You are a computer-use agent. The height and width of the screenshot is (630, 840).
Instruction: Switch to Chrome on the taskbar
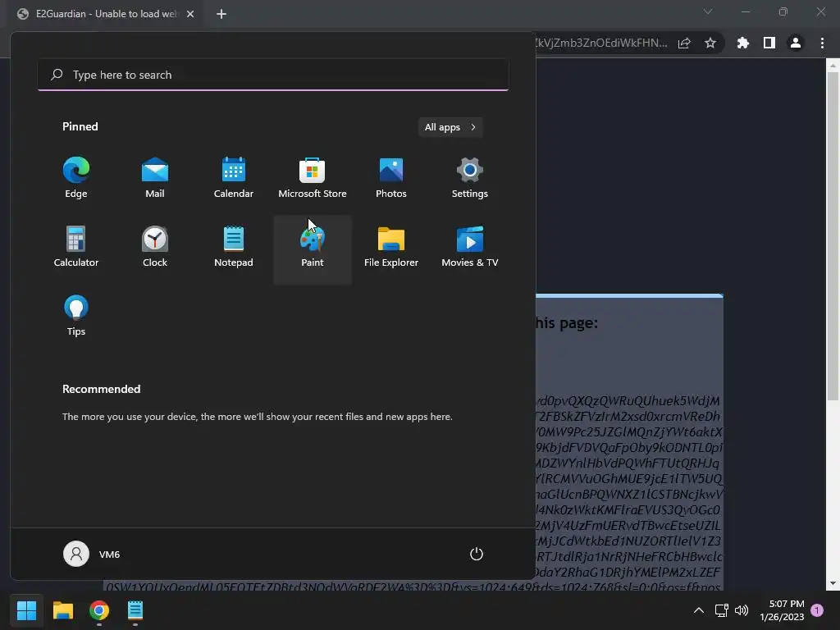click(99, 610)
